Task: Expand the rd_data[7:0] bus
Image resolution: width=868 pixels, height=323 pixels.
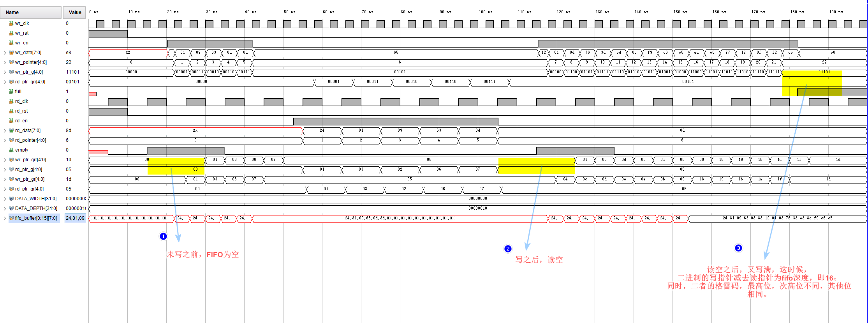Action: point(5,131)
